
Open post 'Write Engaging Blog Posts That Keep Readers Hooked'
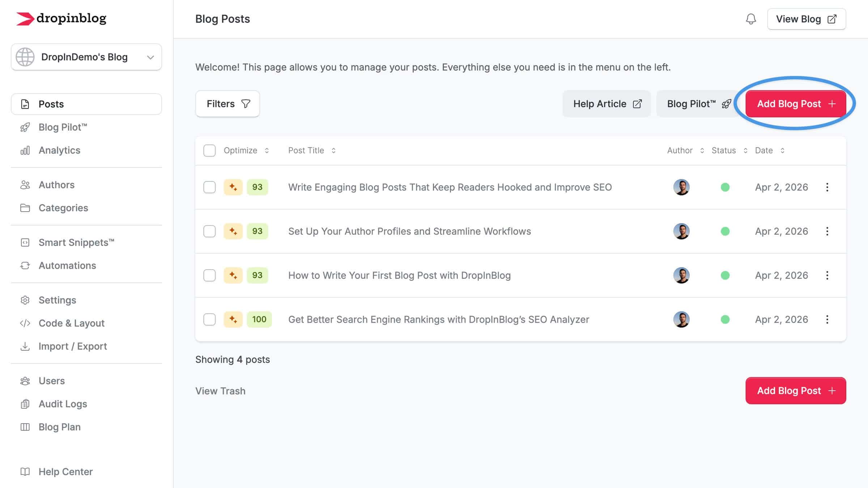pos(450,187)
